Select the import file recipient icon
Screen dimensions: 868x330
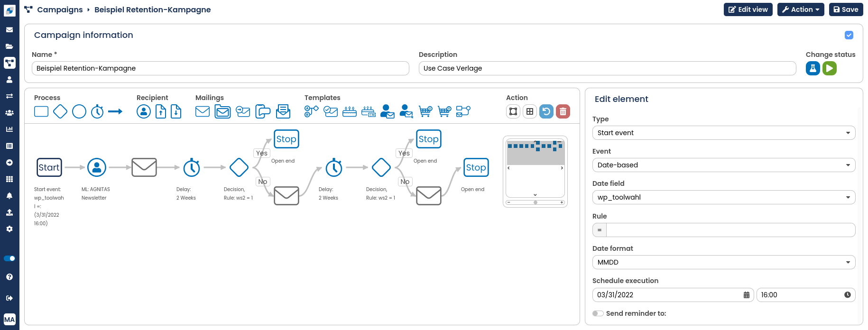161,111
